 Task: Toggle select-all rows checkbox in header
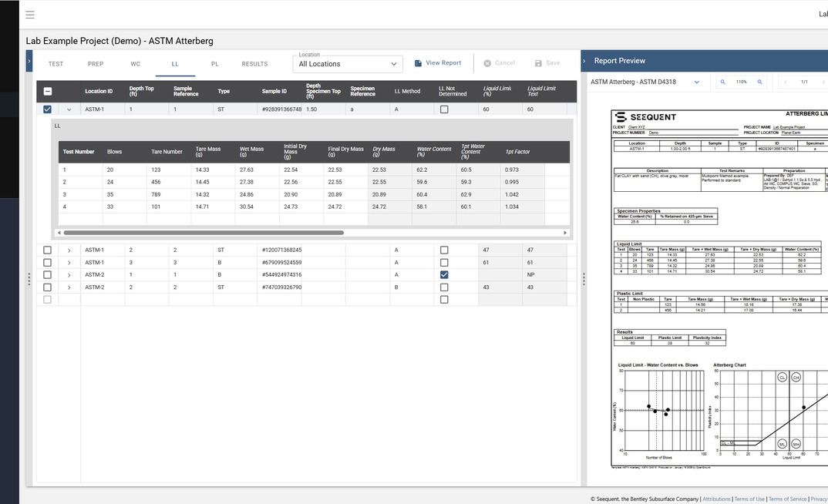48,91
